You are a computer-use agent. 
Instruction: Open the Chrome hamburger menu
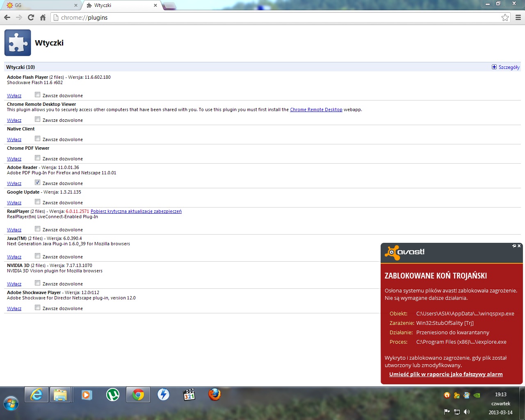tap(518, 18)
